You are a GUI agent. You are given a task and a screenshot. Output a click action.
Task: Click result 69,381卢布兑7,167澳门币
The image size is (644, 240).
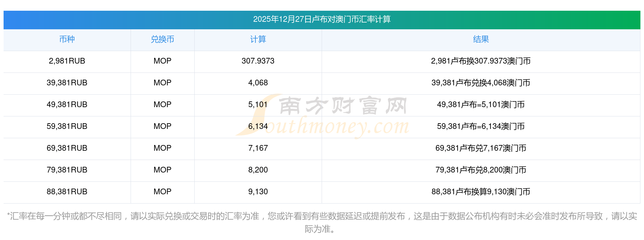(x=481, y=148)
